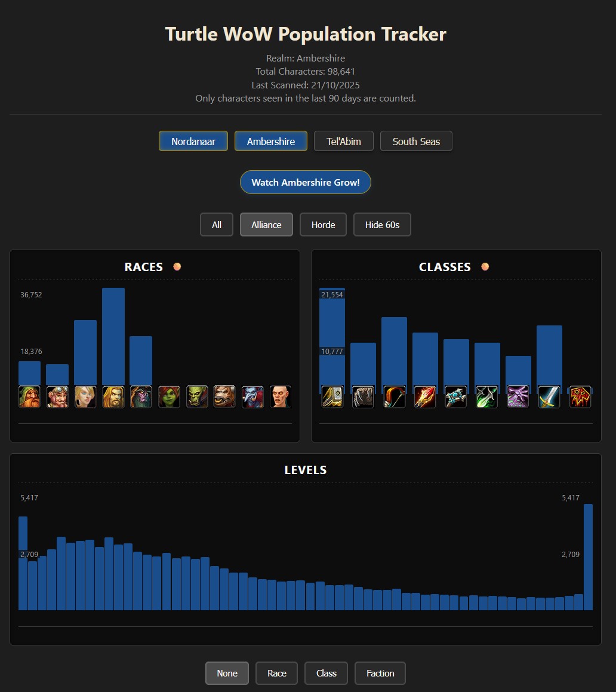Click the orange dot beside RACES heading
Screen dimensions: 616x692
click(177, 266)
